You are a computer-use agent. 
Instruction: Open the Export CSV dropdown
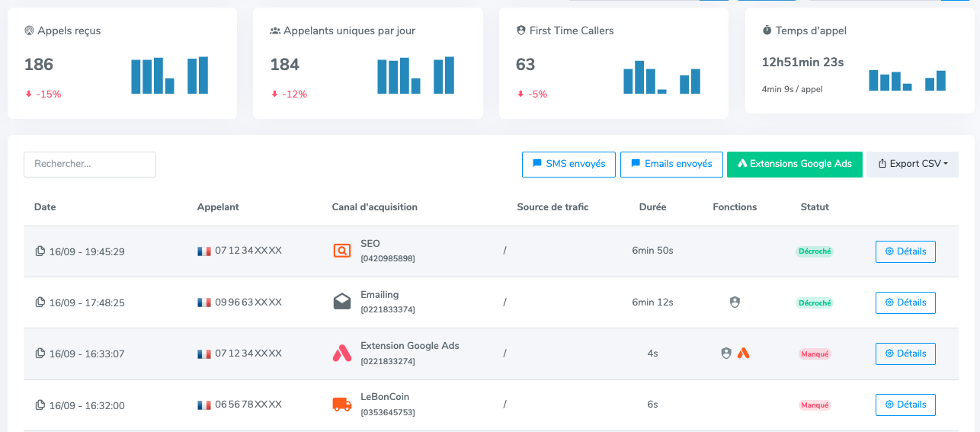pyautogui.click(x=912, y=164)
